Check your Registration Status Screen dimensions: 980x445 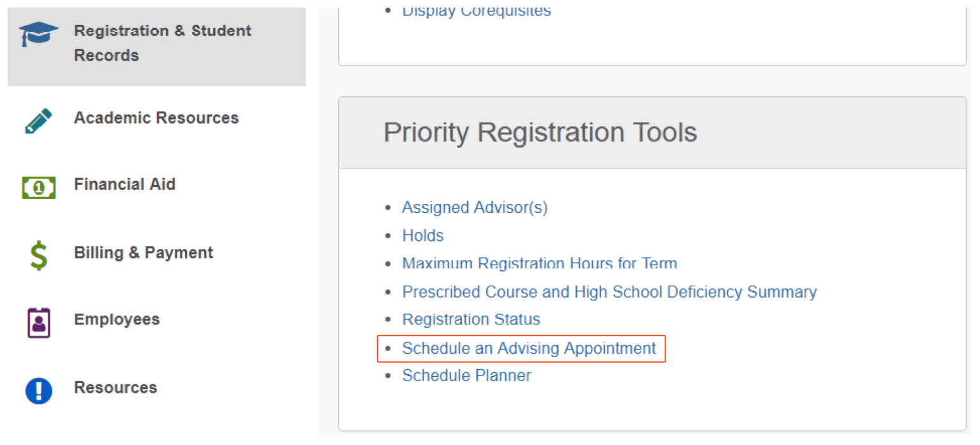471,319
